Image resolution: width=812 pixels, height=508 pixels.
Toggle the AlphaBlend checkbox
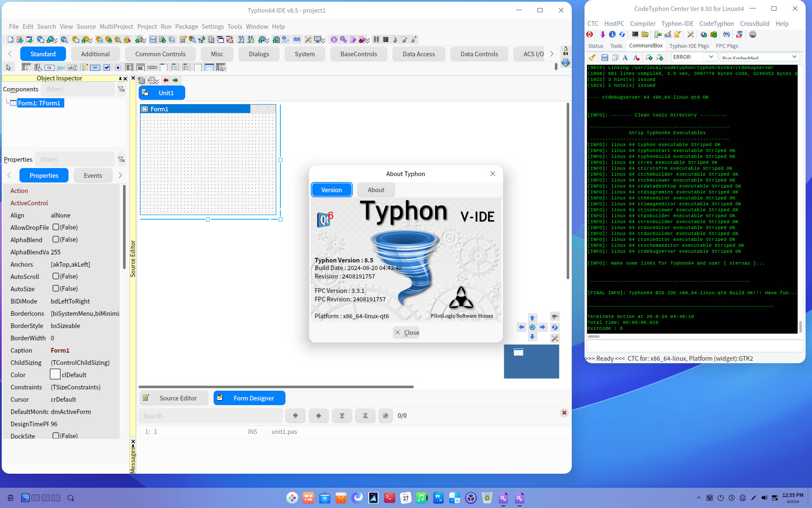[56, 239]
